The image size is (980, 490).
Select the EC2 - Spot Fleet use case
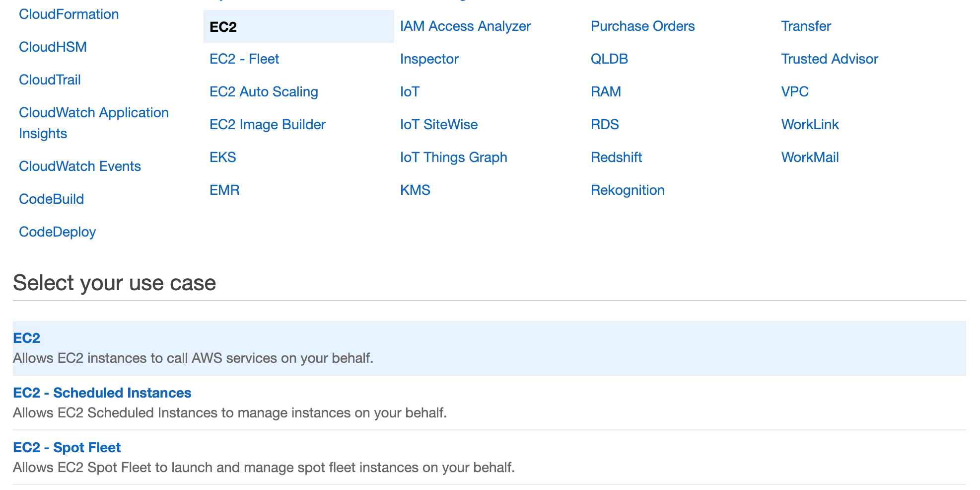[x=490, y=457]
